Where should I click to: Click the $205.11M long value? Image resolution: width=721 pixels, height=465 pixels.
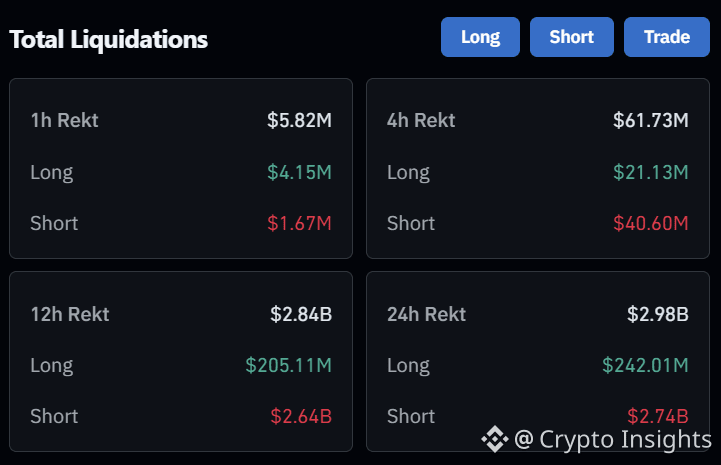coord(288,366)
